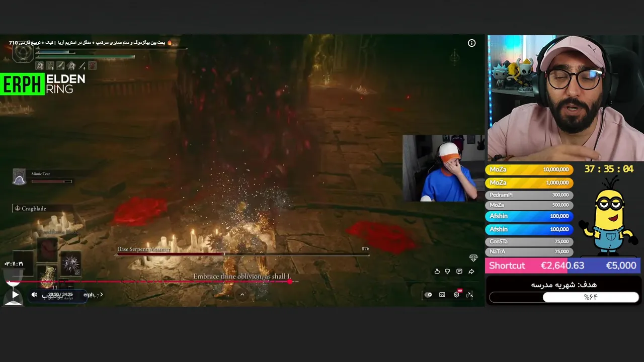Click the Base Serpent Messmer boss name

144,249
